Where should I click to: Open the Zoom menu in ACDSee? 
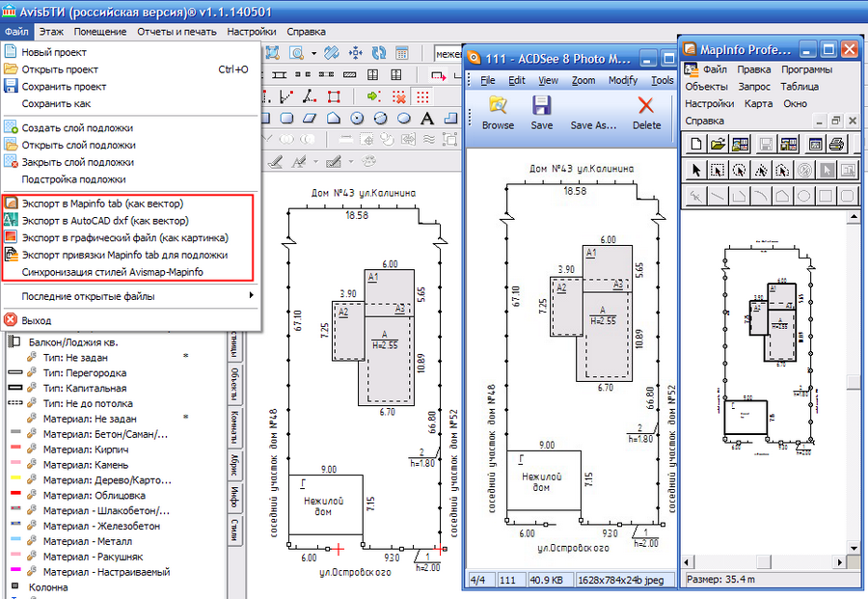tap(583, 80)
